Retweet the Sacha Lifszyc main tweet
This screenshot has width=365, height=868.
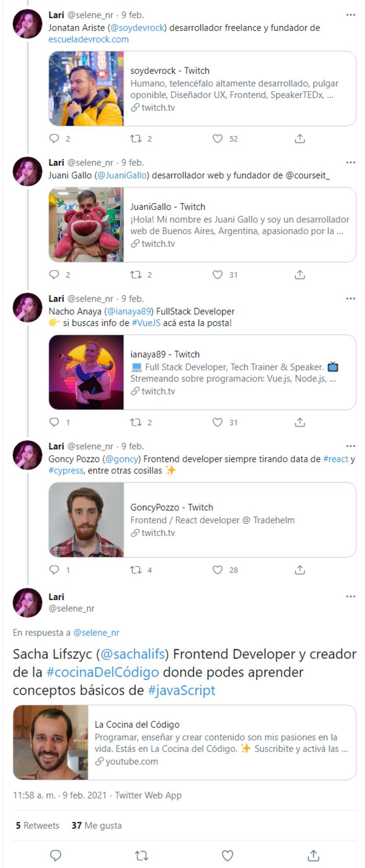[141, 855]
